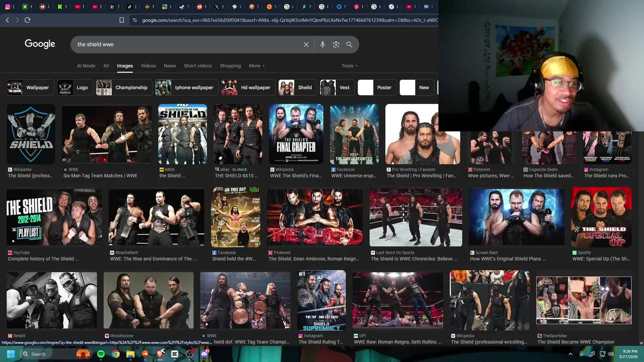This screenshot has height=362, width=644.
Task: Filter images by New chip
Action: point(416,87)
